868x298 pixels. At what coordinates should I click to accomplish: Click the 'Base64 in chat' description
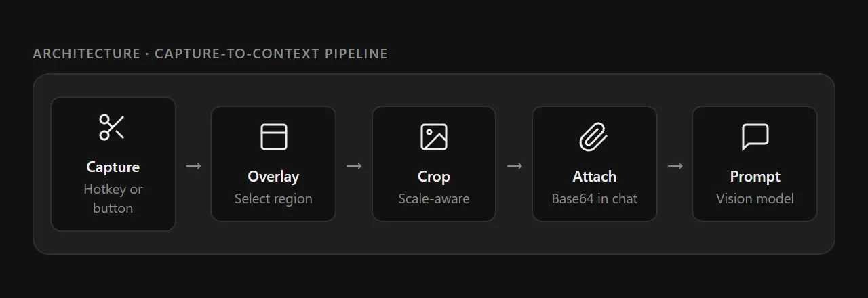point(594,198)
